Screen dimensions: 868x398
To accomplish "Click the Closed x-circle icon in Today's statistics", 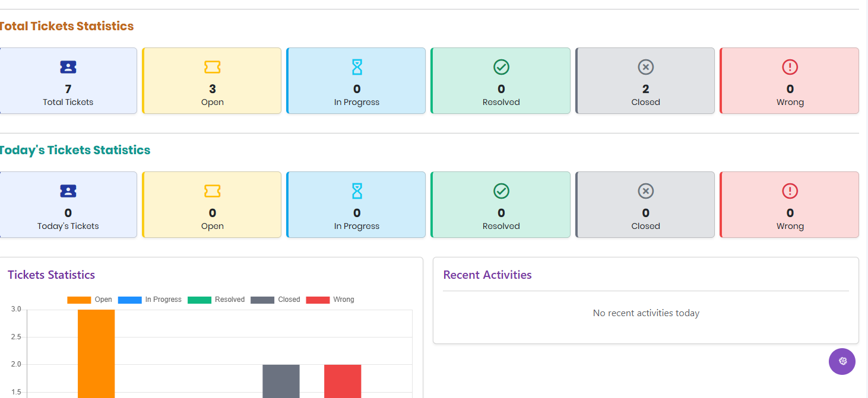I will pos(646,191).
